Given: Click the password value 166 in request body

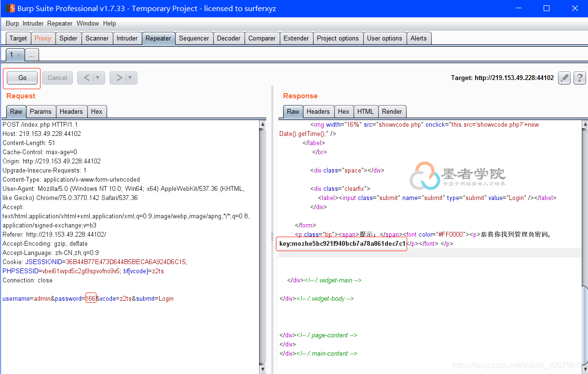Looking at the screenshot, I should 91,298.
